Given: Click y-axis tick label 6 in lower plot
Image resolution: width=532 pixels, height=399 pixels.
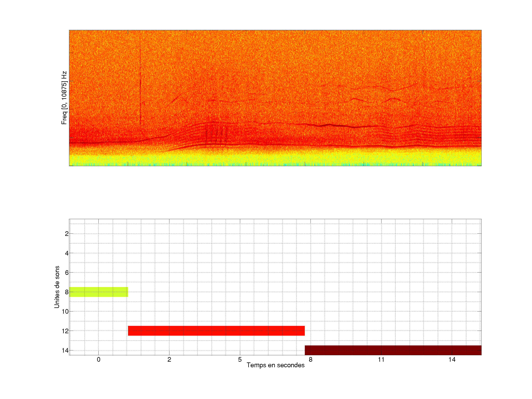Looking at the screenshot, I should coord(67,273).
